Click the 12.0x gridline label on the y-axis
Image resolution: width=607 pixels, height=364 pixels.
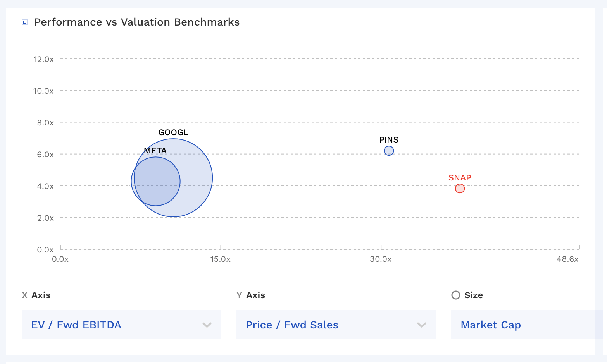(44, 59)
